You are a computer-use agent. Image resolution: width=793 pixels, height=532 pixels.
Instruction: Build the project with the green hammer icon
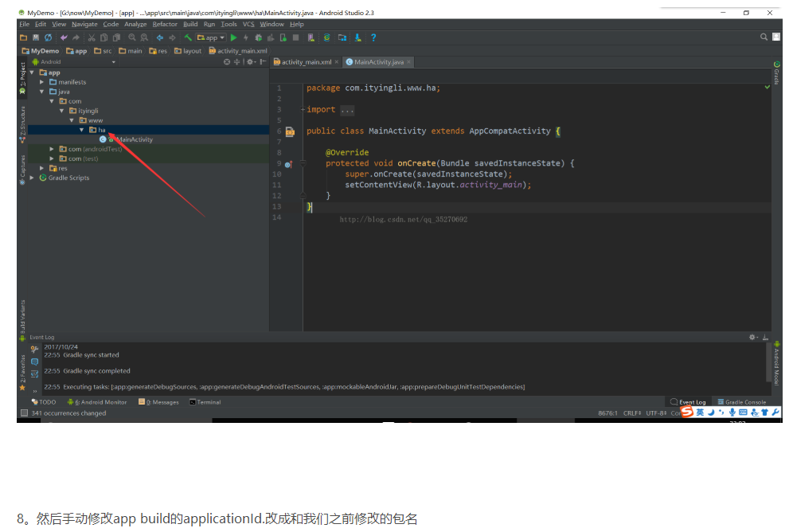coord(188,37)
